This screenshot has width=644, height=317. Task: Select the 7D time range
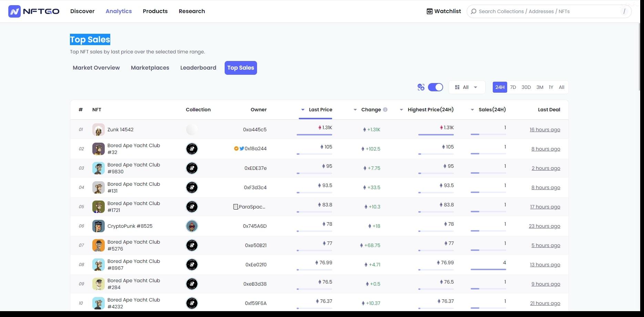513,87
